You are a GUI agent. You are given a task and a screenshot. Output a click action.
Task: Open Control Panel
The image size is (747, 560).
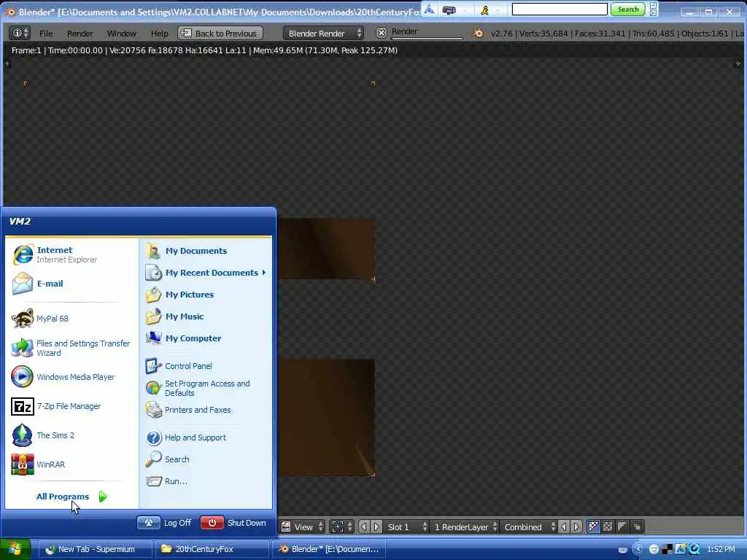pos(206,366)
